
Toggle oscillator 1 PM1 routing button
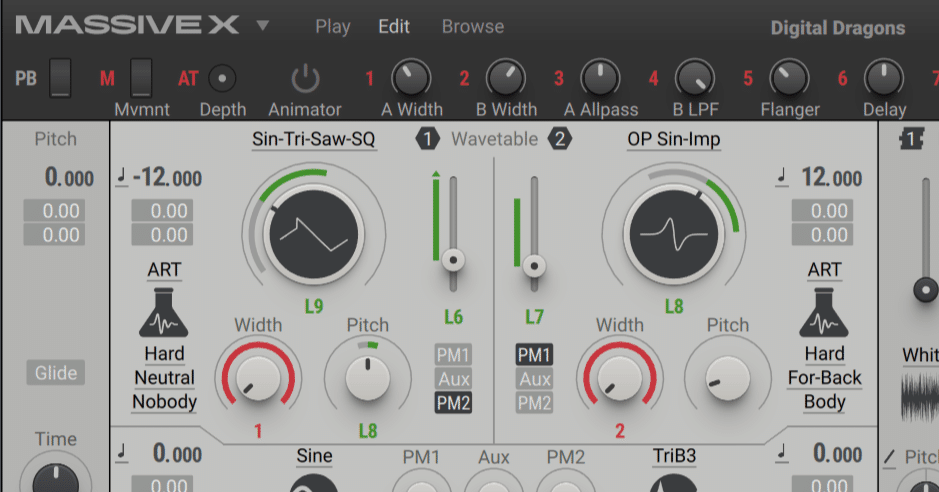point(453,355)
